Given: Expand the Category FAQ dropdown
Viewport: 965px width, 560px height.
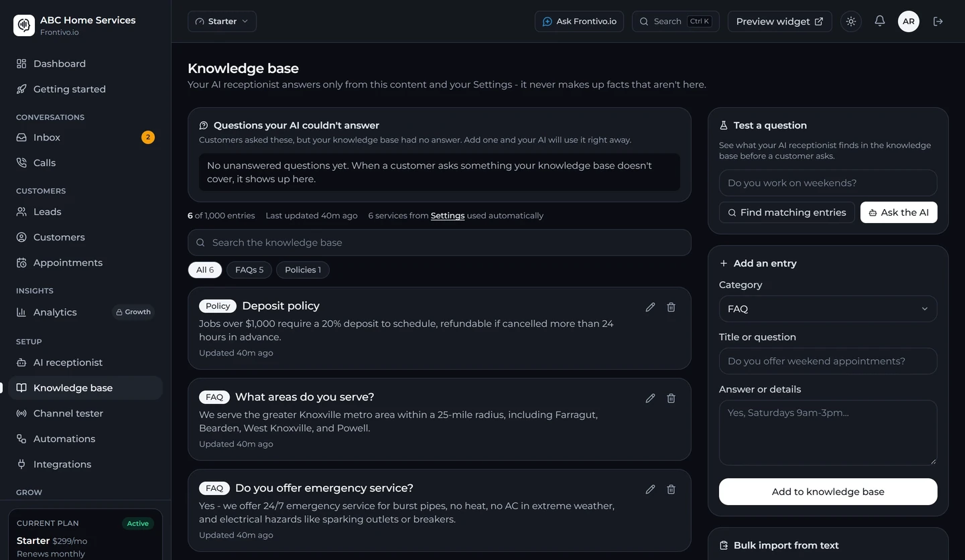Looking at the screenshot, I should pyautogui.click(x=828, y=309).
